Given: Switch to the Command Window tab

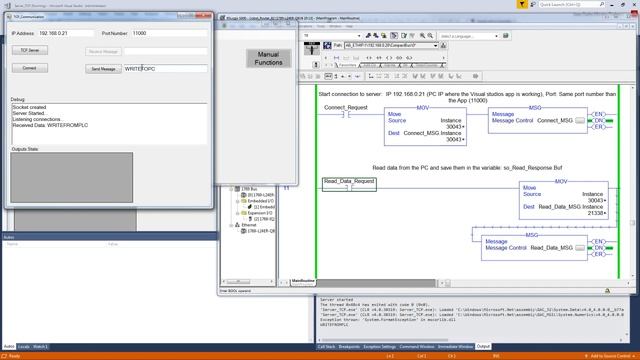Looking at the screenshot, I should click(417, 347).
